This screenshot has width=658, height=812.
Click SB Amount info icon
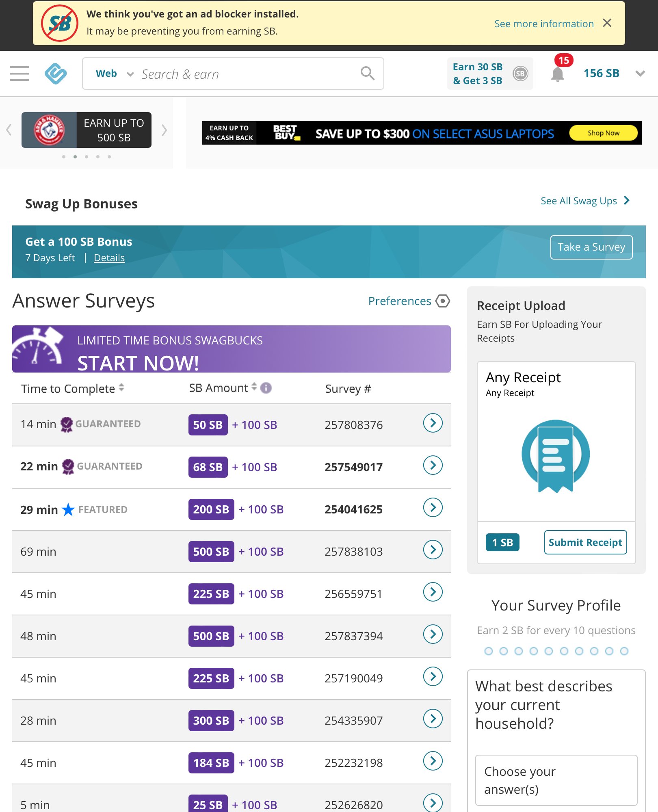[266, 388]
